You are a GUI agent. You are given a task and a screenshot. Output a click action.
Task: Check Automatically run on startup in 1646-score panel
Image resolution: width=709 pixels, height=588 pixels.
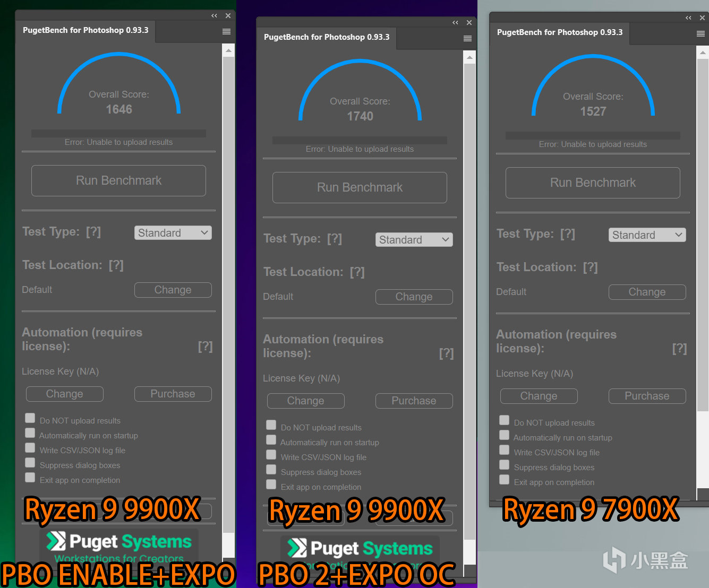pos(30,433)
